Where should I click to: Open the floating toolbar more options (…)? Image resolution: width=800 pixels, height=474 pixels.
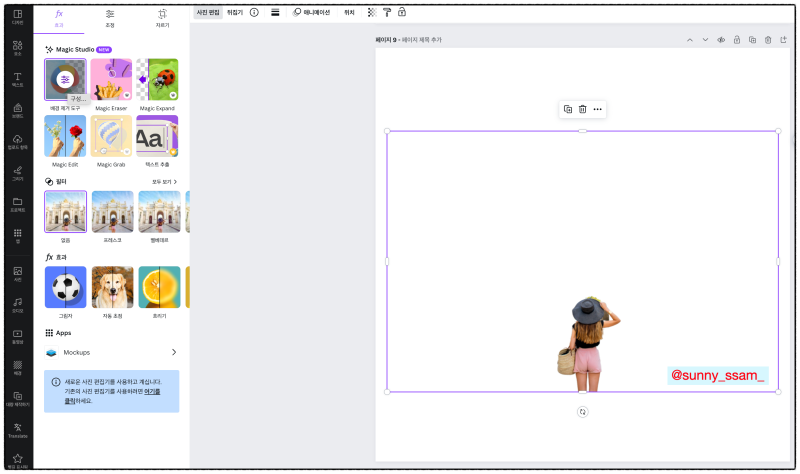click(x=597, y=109)
